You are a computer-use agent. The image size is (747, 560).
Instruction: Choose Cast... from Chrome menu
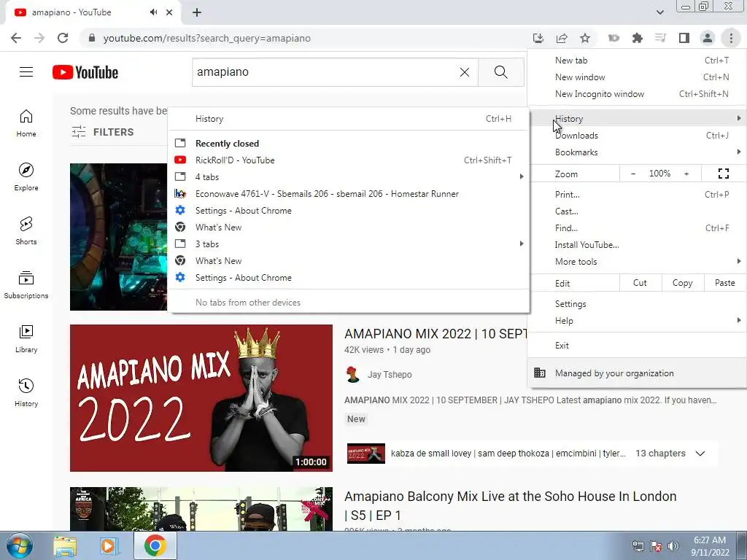[x=637, y=211]
